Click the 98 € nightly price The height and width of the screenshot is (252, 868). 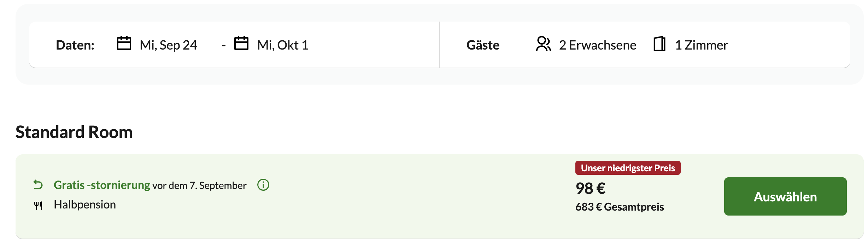coord(591,188)
